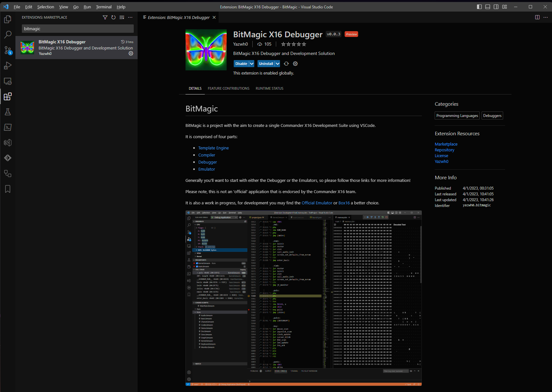Screen dimensions: 552x392
Task: Switch to Feature Contributions tab
Action: [x=229, y=88]
